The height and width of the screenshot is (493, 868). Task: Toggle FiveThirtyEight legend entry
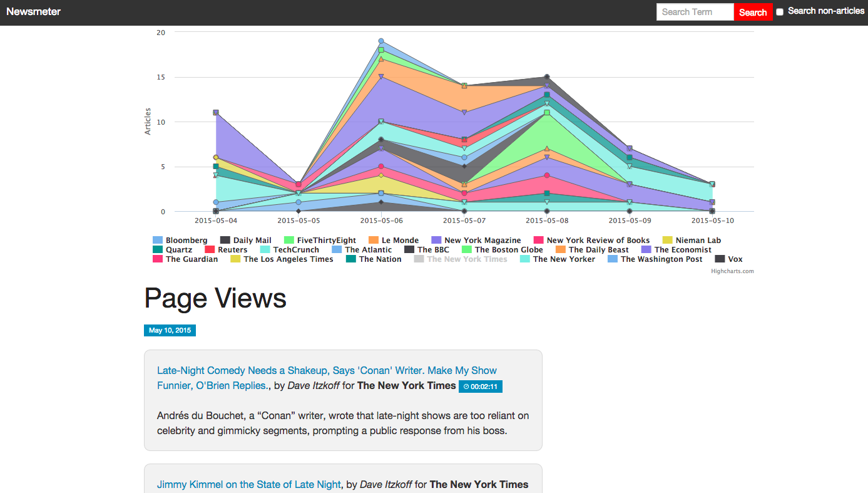tap(320, 241)
